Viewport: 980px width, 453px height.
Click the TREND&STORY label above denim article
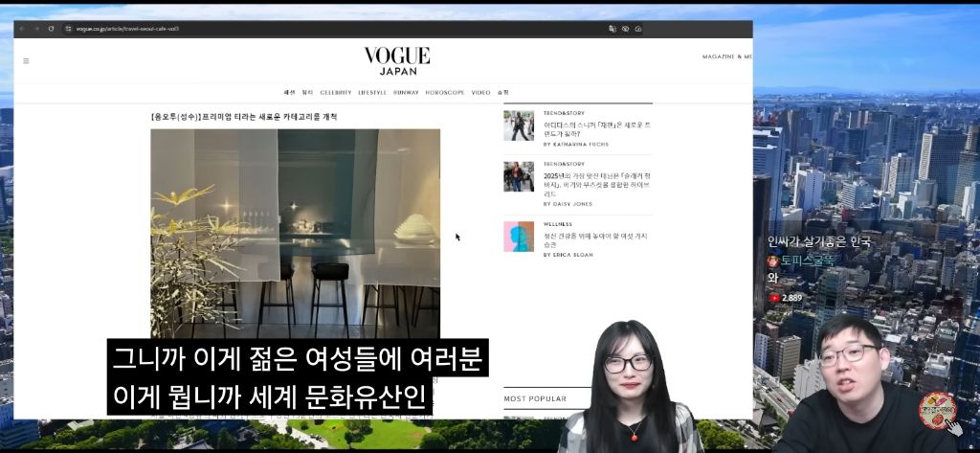point(564,164)
